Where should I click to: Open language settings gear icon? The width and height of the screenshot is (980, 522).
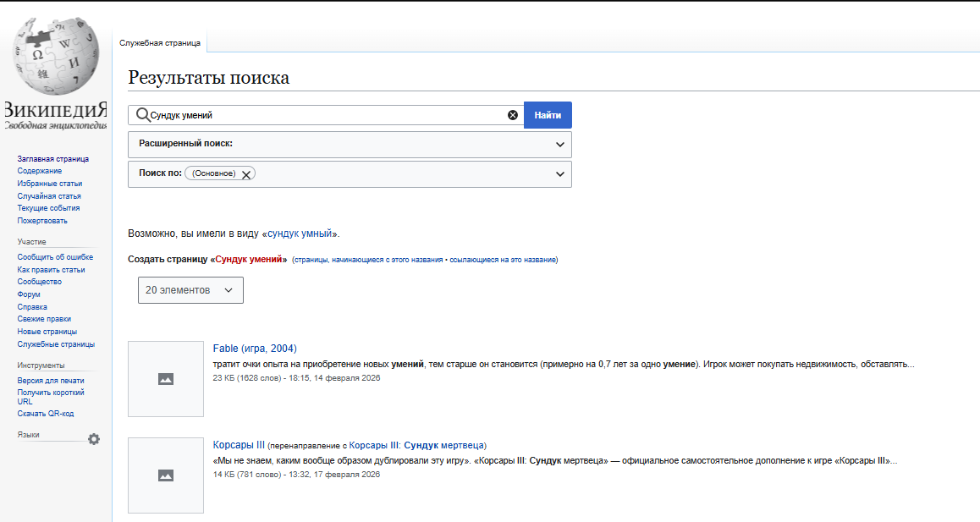pos(94,439)
